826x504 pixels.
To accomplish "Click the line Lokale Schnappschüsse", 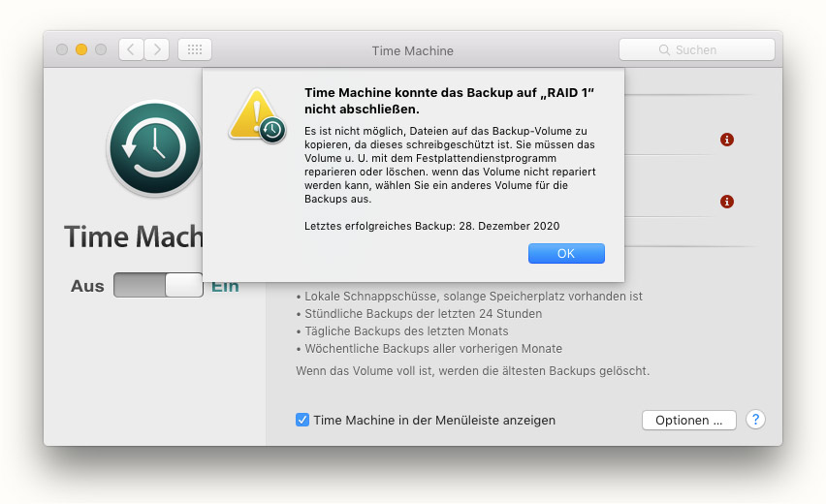I will tap(469, 297).
